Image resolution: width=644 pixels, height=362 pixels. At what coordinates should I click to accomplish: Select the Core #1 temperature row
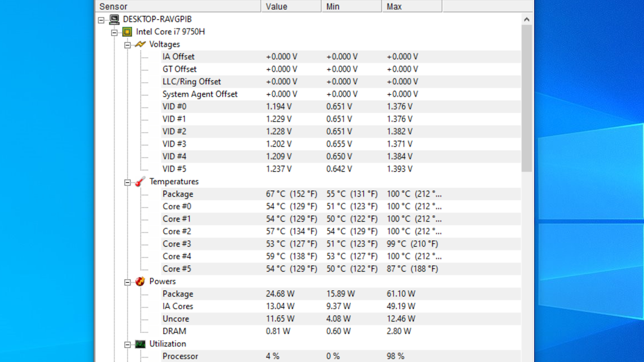click(341, 219)
